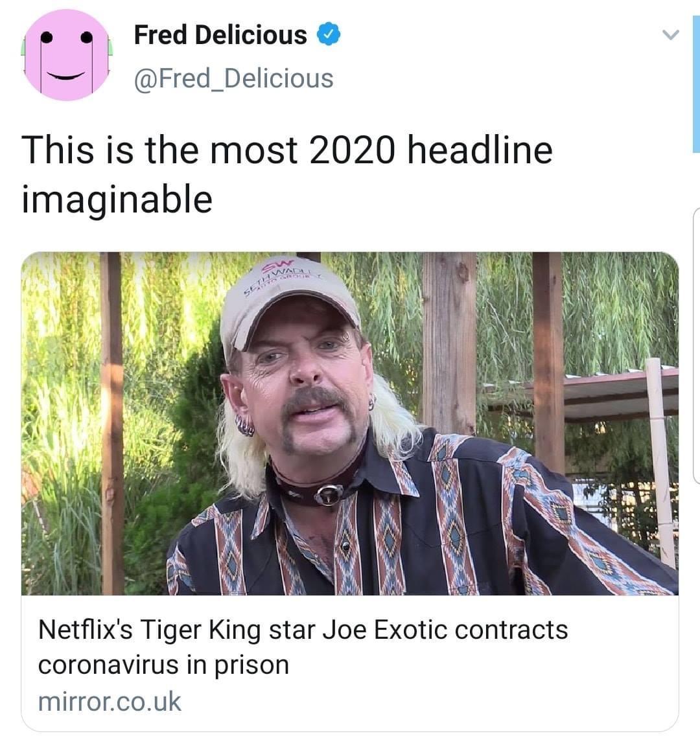Screen dimensions: 700x747
Task: Visit the @Fred_Delicious handle link
Action: click(233, 78)
